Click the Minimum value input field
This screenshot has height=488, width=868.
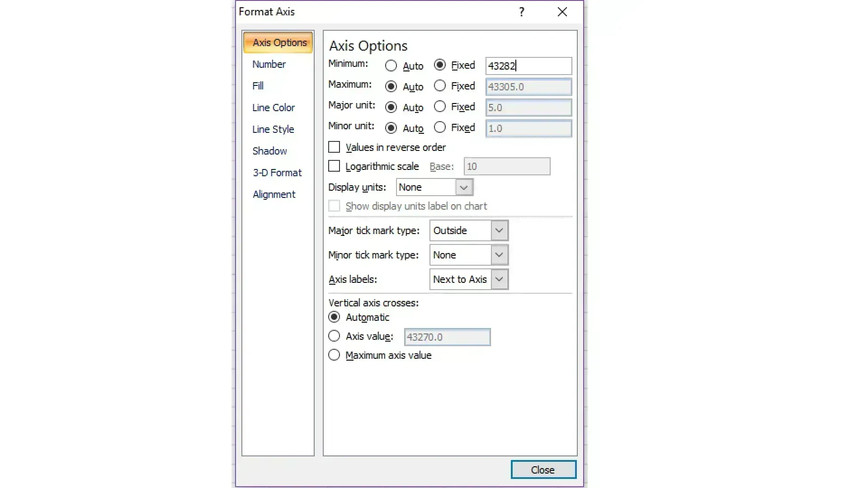528,66
